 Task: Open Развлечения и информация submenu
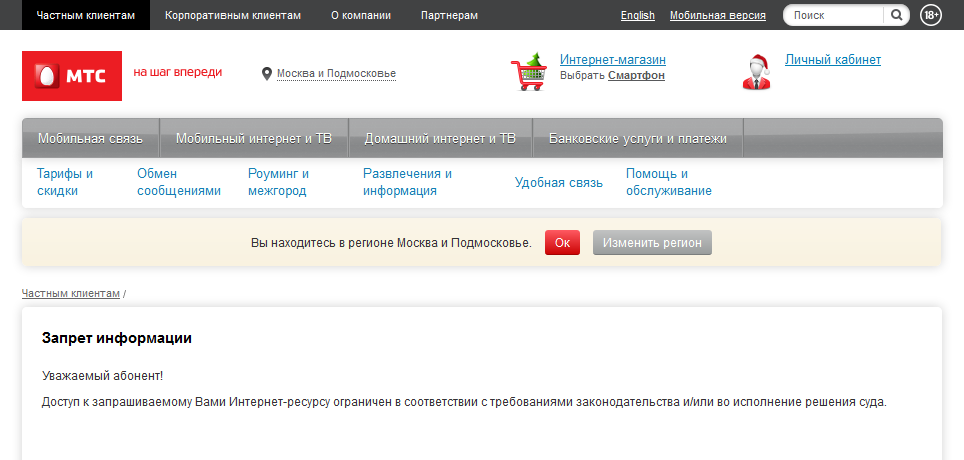pos(407,182)
